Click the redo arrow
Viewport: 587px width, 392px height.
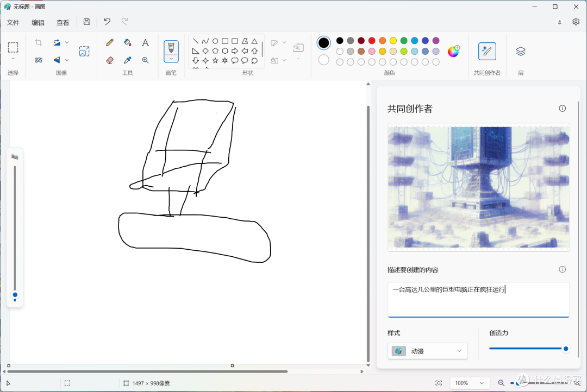(124, 22)
